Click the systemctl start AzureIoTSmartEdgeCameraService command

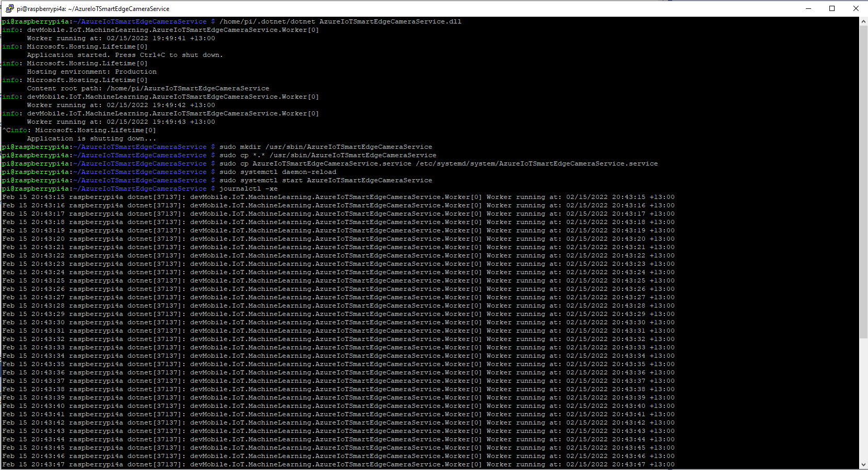(325, 180)
